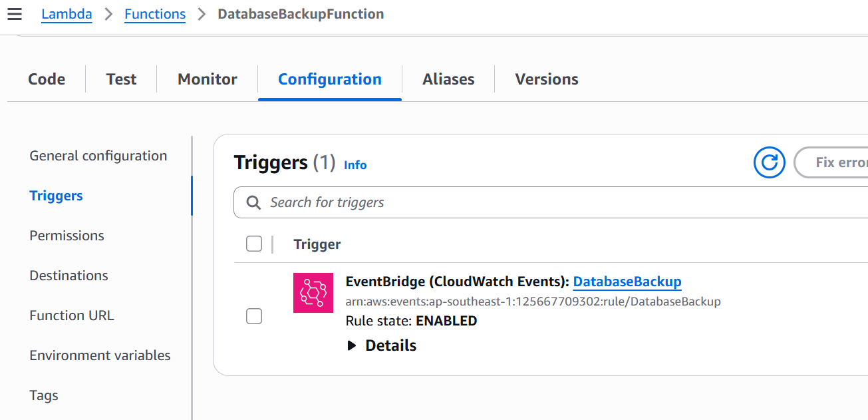Click the Triggers Info link
The width and height of the screenshot is (868, 420).
point(355,165)
